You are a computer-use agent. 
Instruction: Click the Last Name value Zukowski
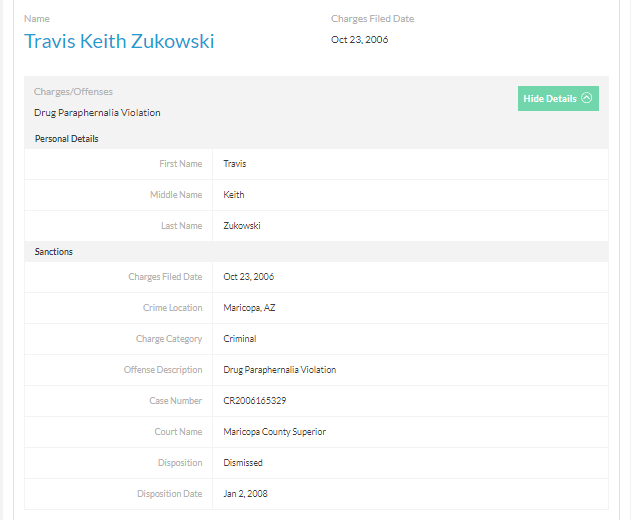pyautogui.click(x=243, y=226)
